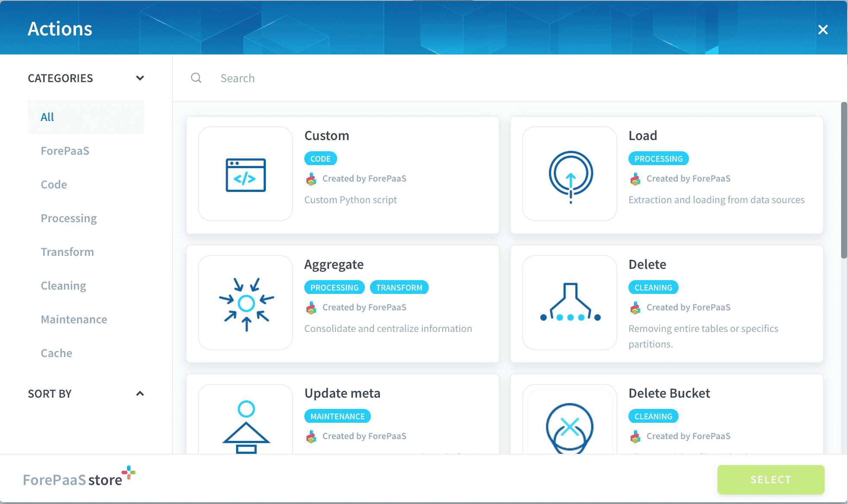Click ForePaaS logo beside Delete Bucket's creator line

(635, 436)
